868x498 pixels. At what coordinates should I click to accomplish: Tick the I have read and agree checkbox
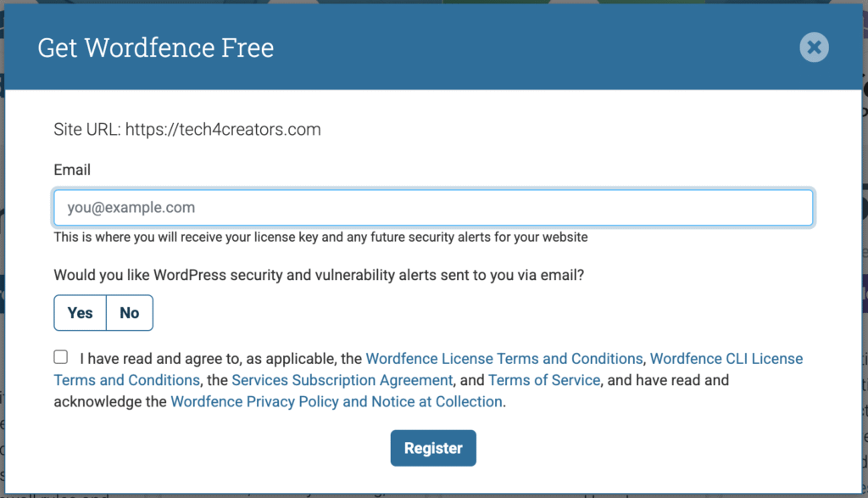click(60, 356)
